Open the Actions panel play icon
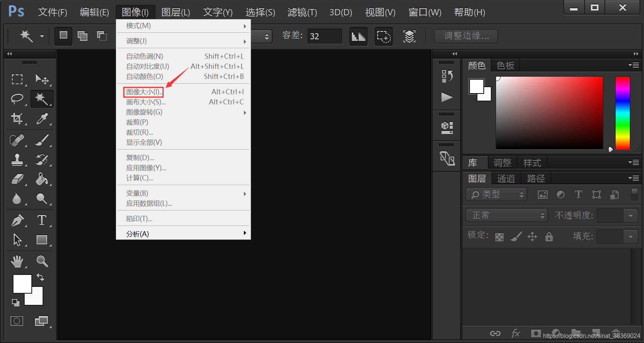Viewport: 644px width, 343px height. coord(447,97)
